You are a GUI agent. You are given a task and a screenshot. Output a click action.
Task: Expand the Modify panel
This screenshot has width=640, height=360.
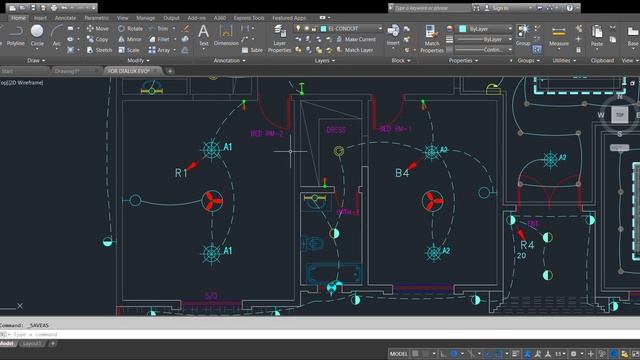point(138,60)
